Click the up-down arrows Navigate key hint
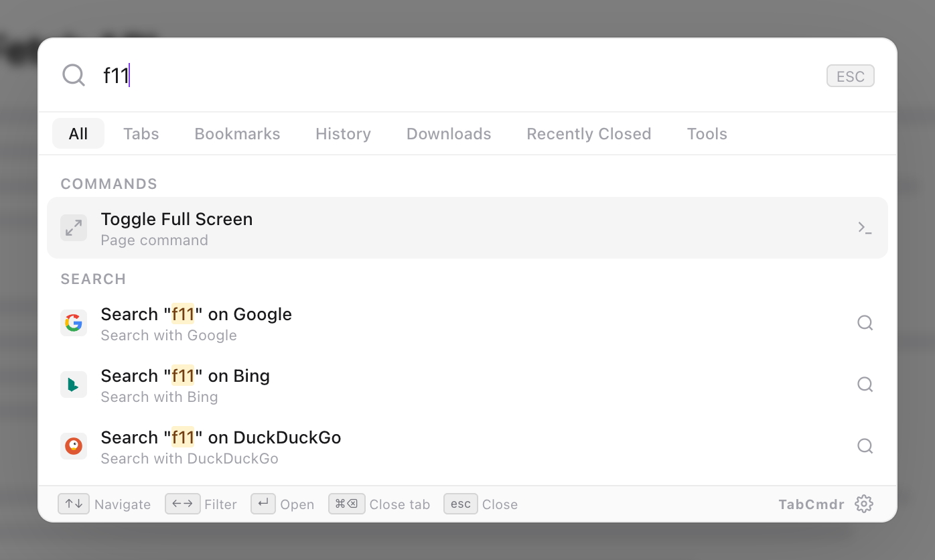935x560 pixels. (74, 504)
